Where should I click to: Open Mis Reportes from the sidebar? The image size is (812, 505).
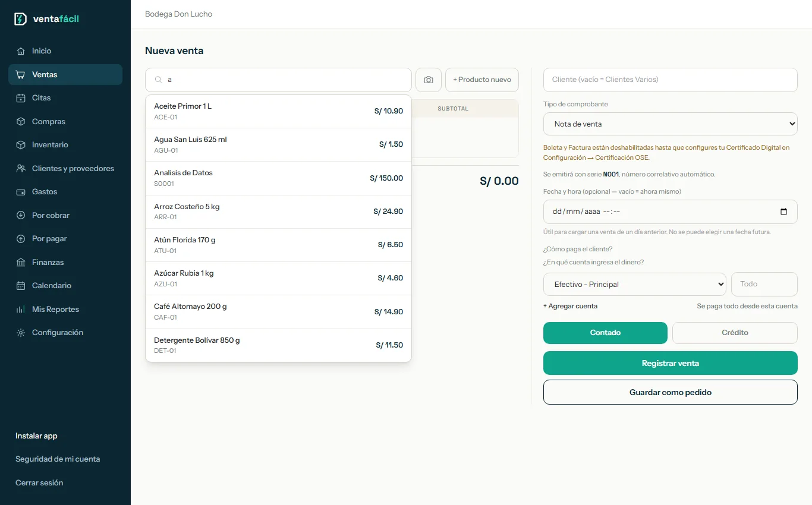65,310
